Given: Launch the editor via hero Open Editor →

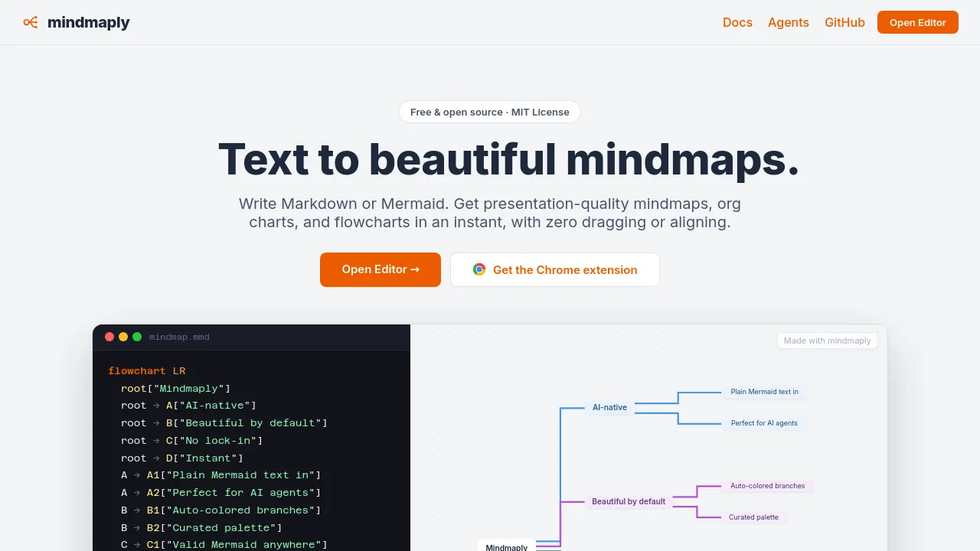Looking at the screenshot, I should (x=381, y=269).
